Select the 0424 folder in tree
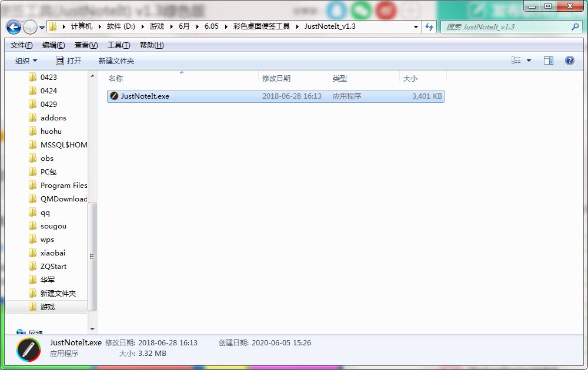 (x=48, y=90)
